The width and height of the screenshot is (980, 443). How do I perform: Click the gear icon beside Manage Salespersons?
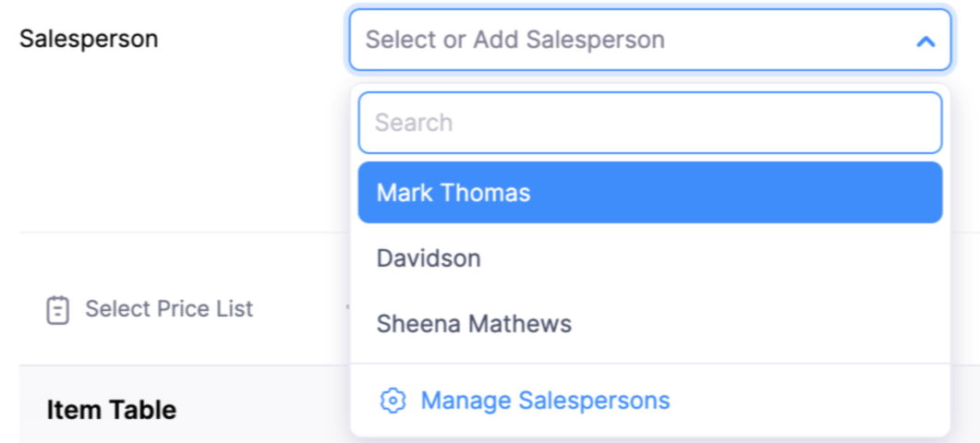click(x=393, y=401)
